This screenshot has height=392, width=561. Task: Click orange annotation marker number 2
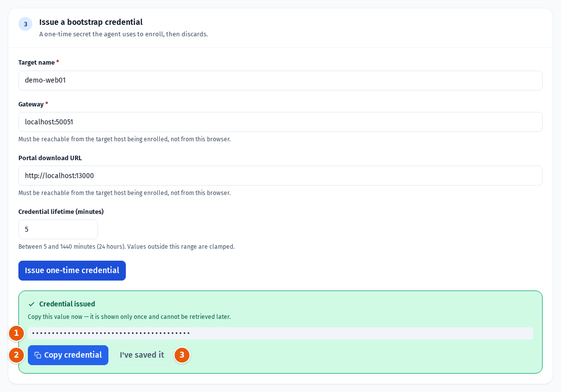click(x=16, y=355)
